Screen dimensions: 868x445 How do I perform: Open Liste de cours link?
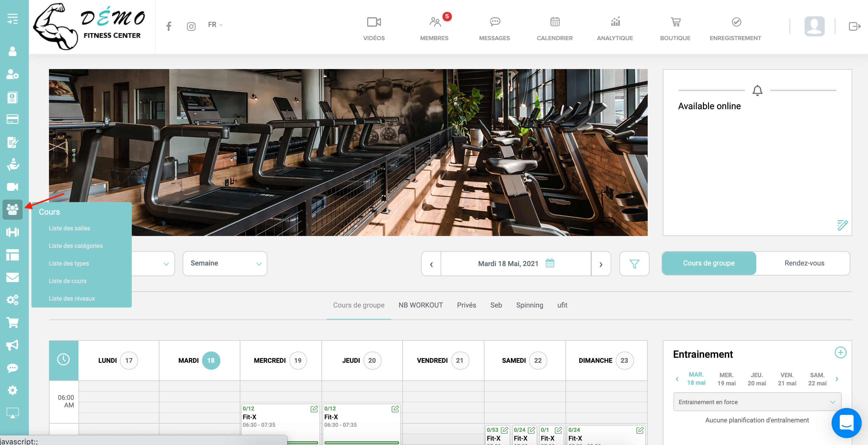click(x=67, y=281)
